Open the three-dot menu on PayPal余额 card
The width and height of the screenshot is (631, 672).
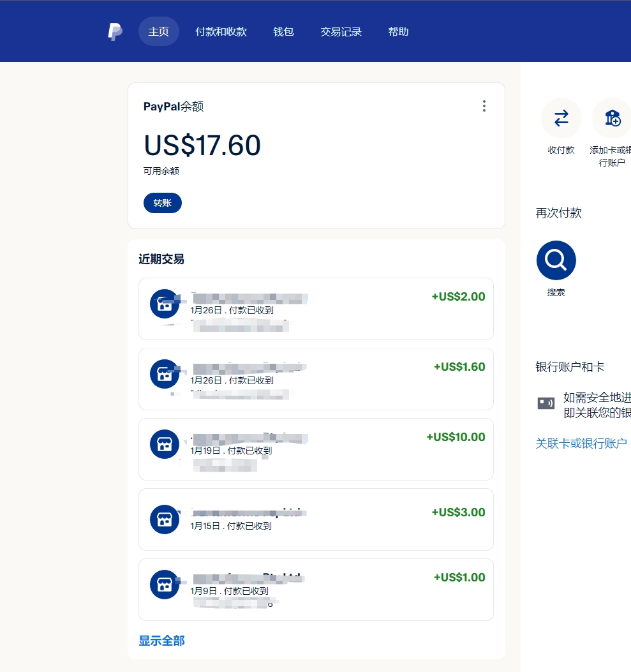(x=484, y=106)
